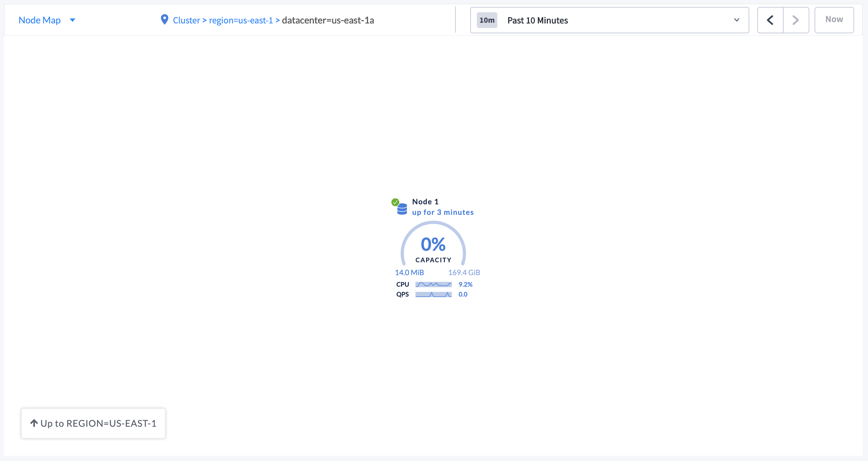Click the CPU sparkline graph for Node 1

coord(434,284)
